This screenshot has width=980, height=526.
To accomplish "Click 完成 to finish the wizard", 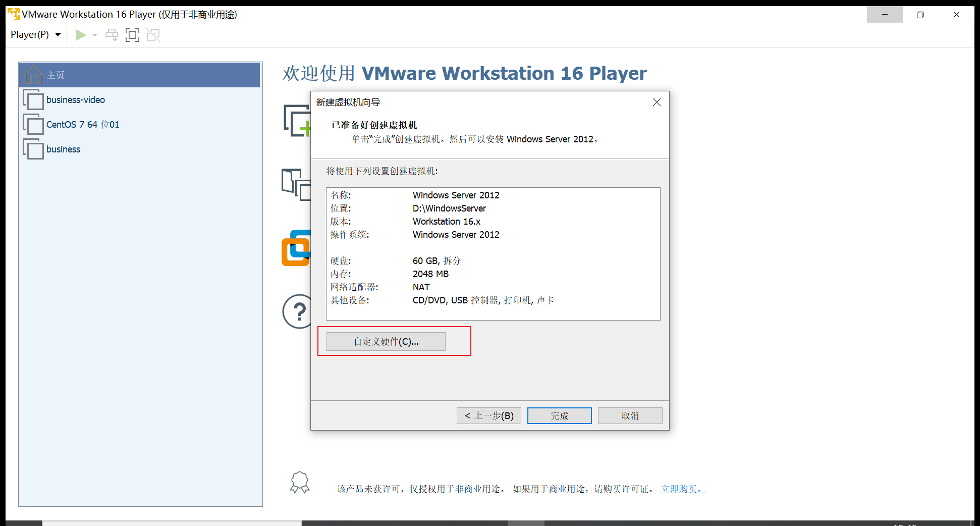I will 559,415.
